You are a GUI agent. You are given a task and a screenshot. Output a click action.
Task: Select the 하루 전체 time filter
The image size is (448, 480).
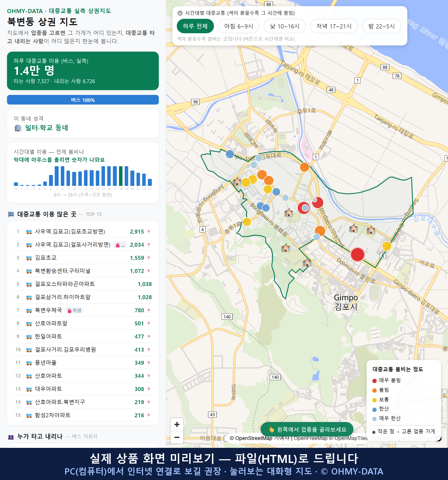[x=195, y=26]
